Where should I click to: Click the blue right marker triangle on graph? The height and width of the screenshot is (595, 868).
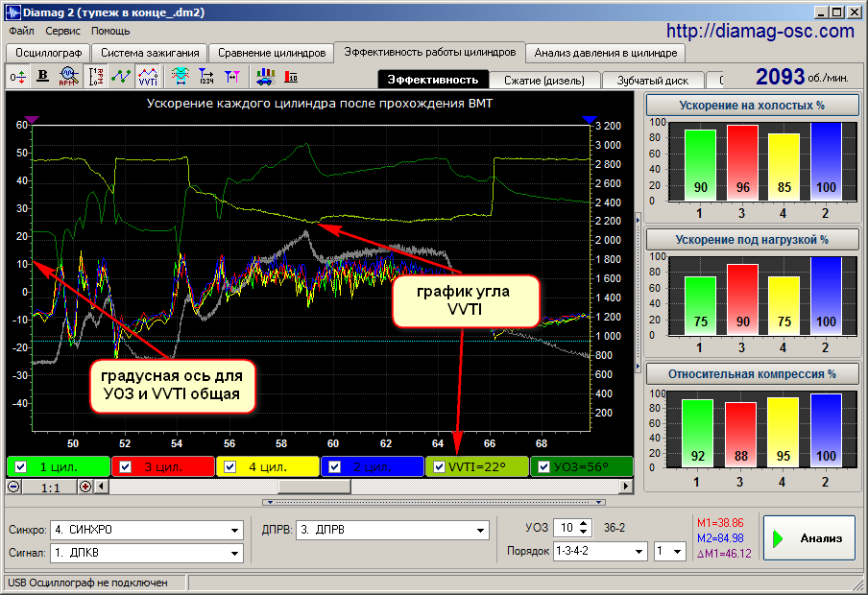[x=590, y=120]
